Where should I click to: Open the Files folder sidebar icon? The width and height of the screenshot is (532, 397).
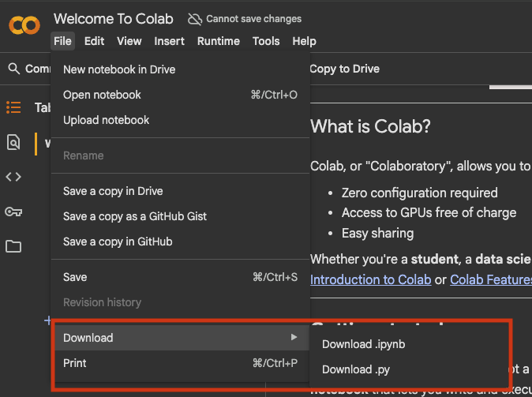[13, 246]
